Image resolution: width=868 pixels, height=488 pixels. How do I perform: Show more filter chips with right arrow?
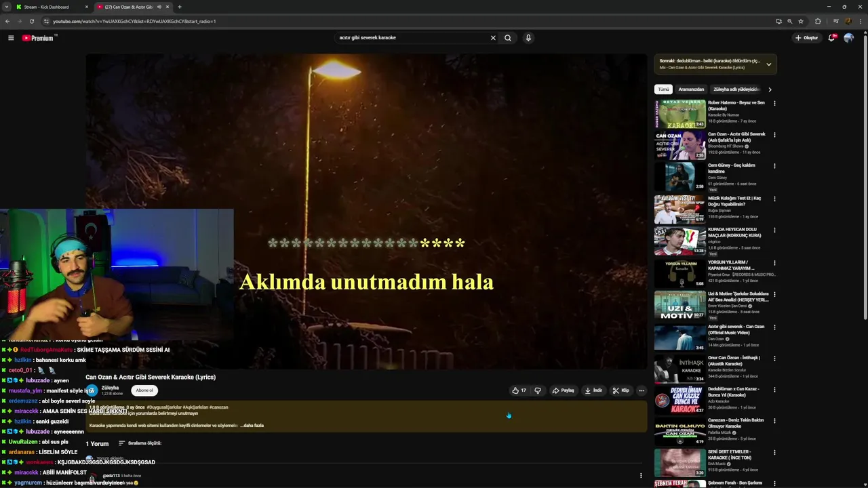point(770,89)
